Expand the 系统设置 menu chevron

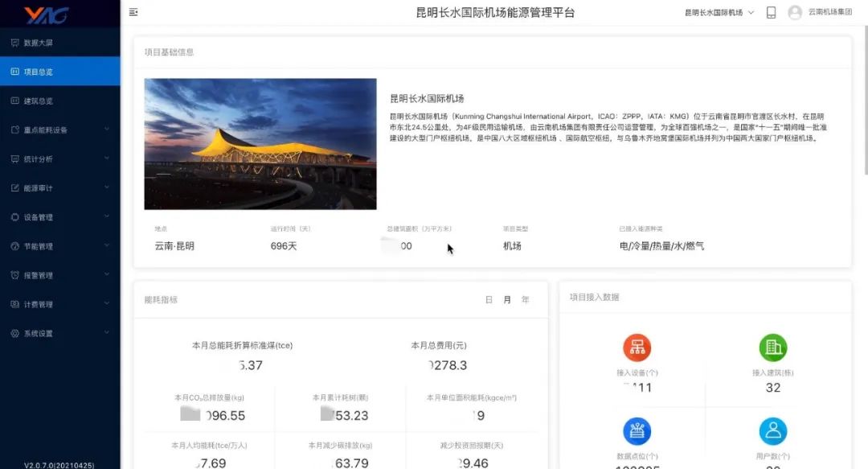pyautogui.click(x=107, y=332)
